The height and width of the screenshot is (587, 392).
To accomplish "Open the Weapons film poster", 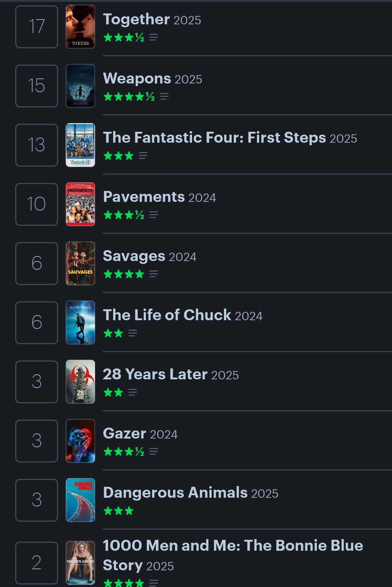I will click(80, 86).
